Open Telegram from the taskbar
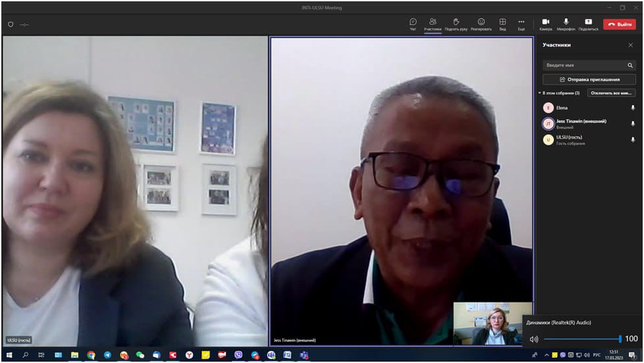644x363 pixels. [x=107, y=355]
